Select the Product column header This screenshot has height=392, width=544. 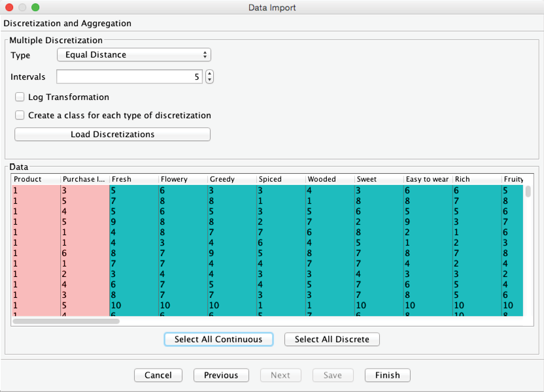[35, 179]
